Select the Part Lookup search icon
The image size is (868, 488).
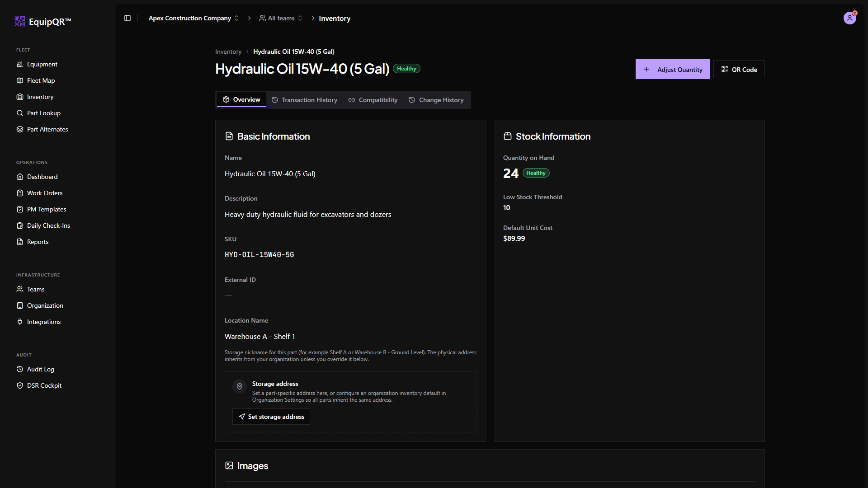[20, 113]
